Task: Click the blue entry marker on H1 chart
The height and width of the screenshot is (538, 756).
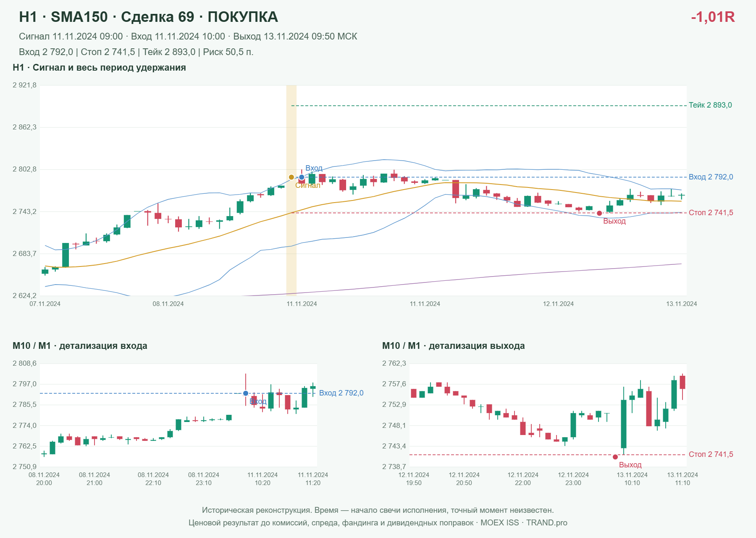Action: (x=302, y=177)
